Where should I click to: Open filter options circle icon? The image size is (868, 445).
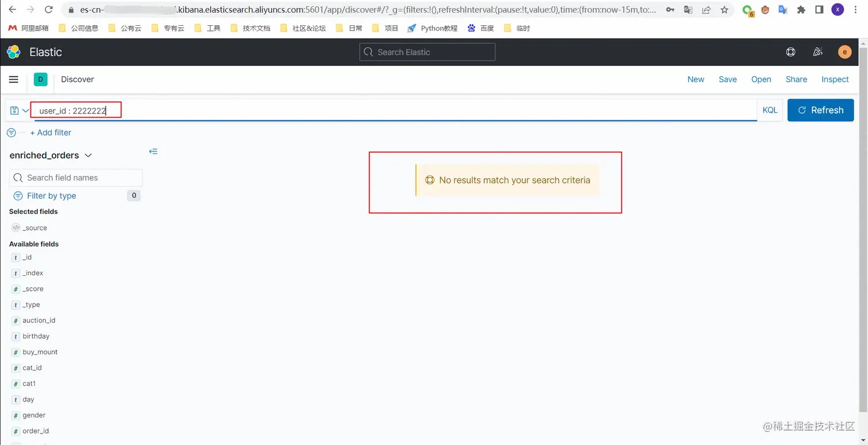pyautogui.click(x=11, y=132)
